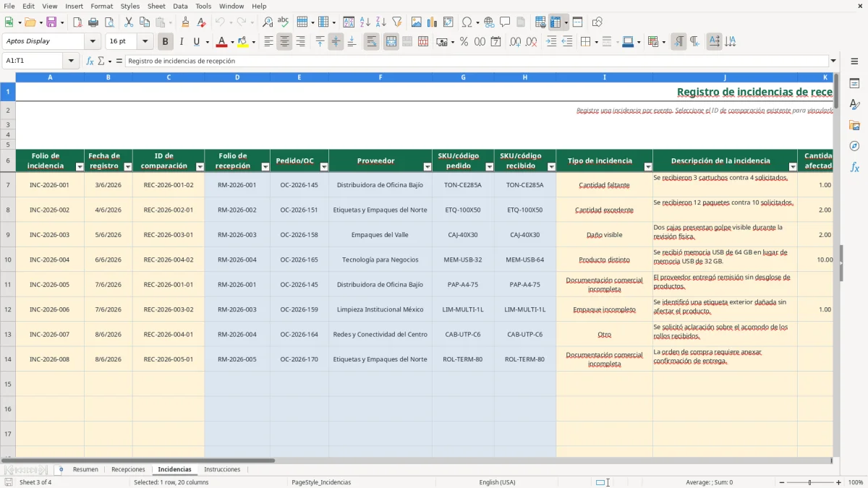Open the sidebar Gallery panel
The height and width of the screenshot is (488, 868).
854,126
